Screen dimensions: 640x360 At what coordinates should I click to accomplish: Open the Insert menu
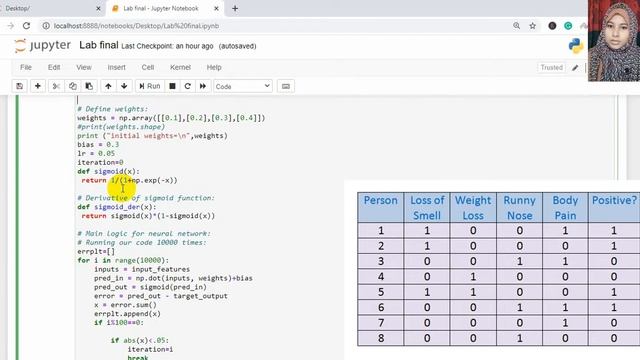[116, 67]
